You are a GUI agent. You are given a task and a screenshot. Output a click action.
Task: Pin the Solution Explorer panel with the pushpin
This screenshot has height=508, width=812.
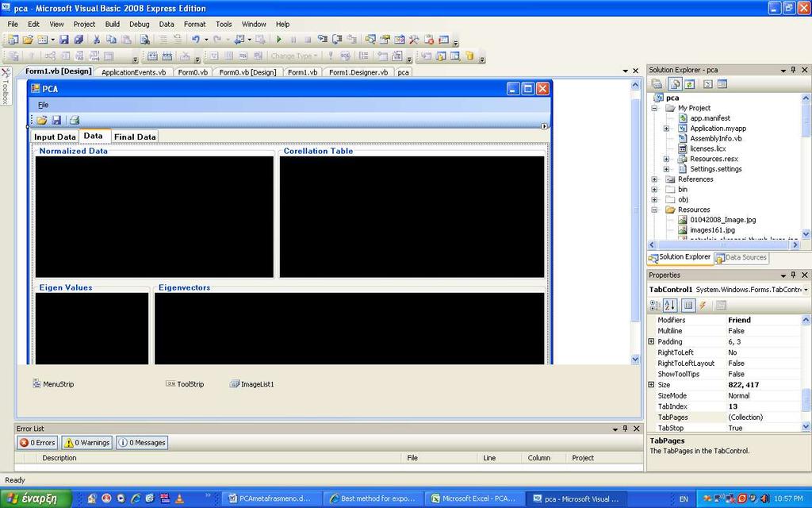[793, 70]
